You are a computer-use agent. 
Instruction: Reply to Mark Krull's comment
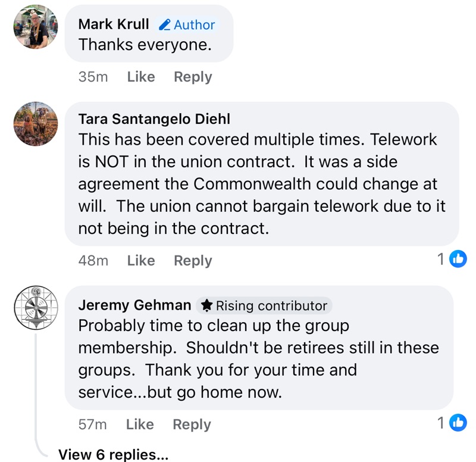coord(193,77)
